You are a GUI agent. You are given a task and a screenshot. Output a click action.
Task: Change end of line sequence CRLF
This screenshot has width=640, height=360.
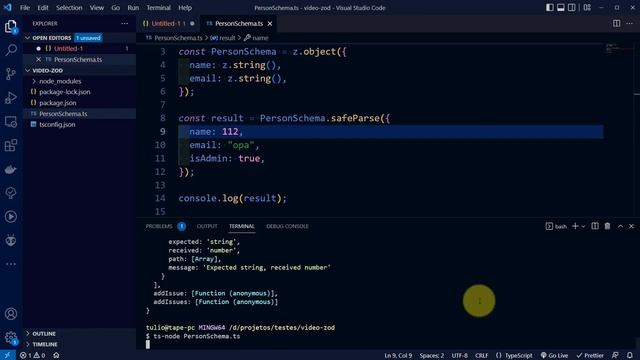(481, 356)
